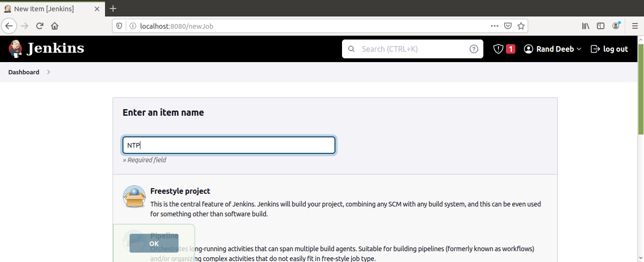Open Rand Deeb user profile link
This screenshot has width=644, height=262.
555,49
